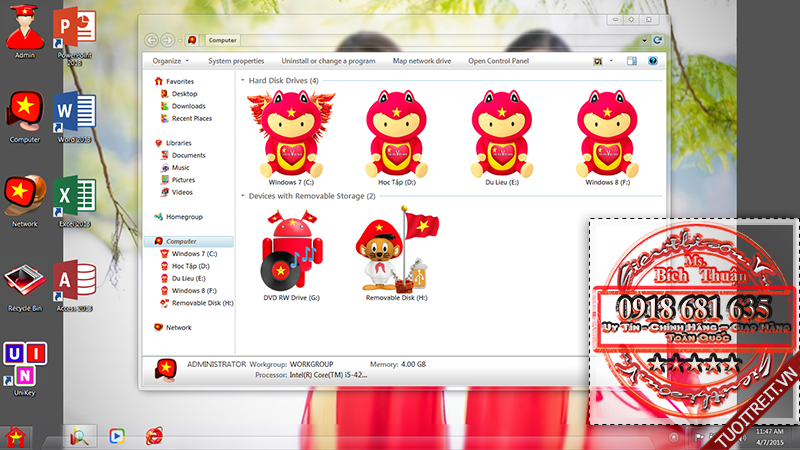Screen dimensions: 800x450
Task: Click Internet Explorer in the taskbar
Action: click(153, 435)
